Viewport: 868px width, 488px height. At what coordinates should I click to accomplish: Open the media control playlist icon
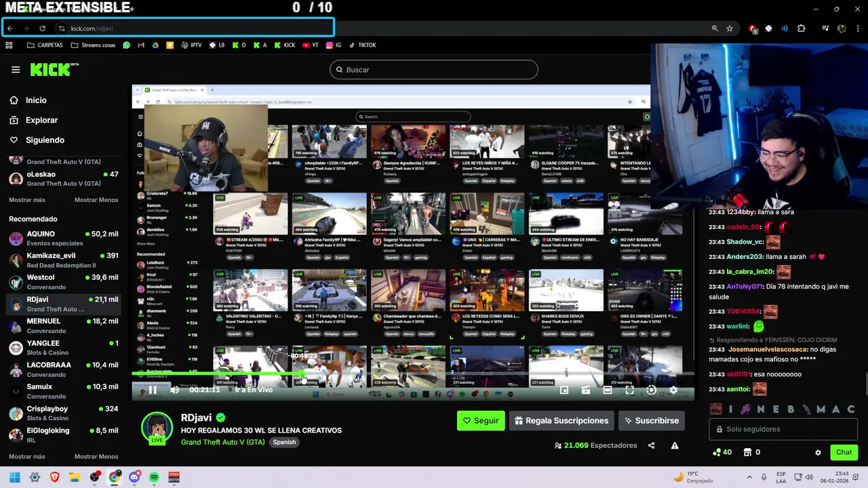825,28
